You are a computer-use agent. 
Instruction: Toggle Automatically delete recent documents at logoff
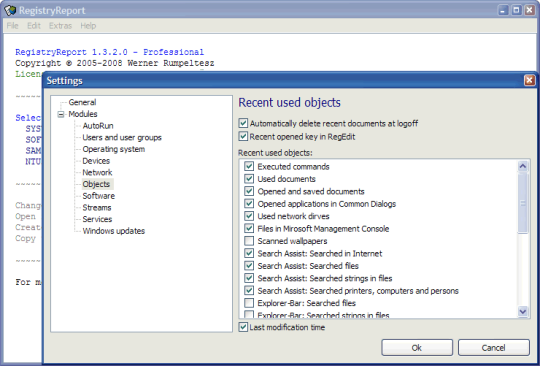coord(243,123)
